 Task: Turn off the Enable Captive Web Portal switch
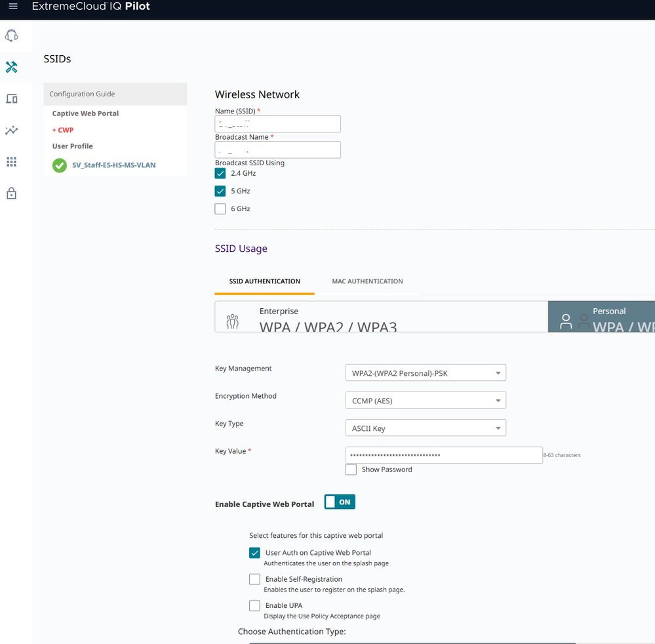tap(340, 502)
